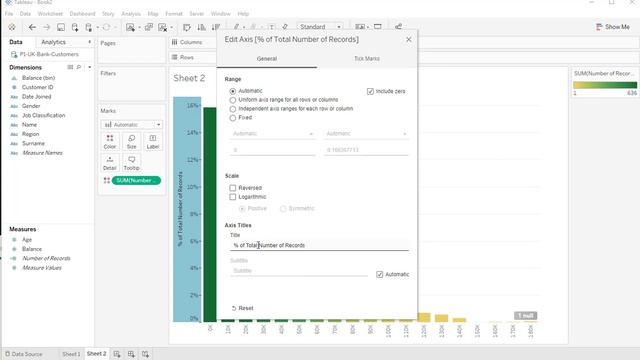Screen dimensions: 640x360
Task: Open the Detail marks card
Action: pyautogui.click(x=110, y=163)
